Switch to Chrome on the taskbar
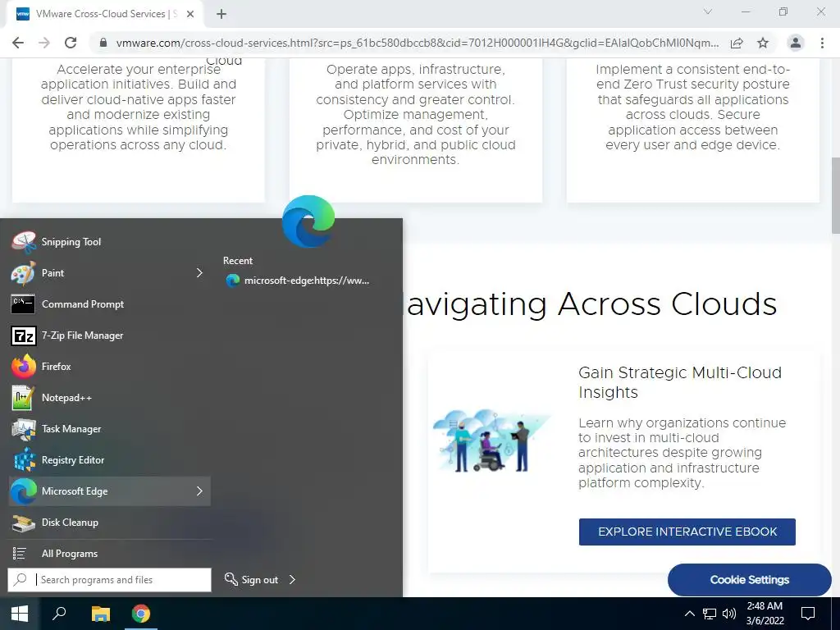 coord(141,614)
